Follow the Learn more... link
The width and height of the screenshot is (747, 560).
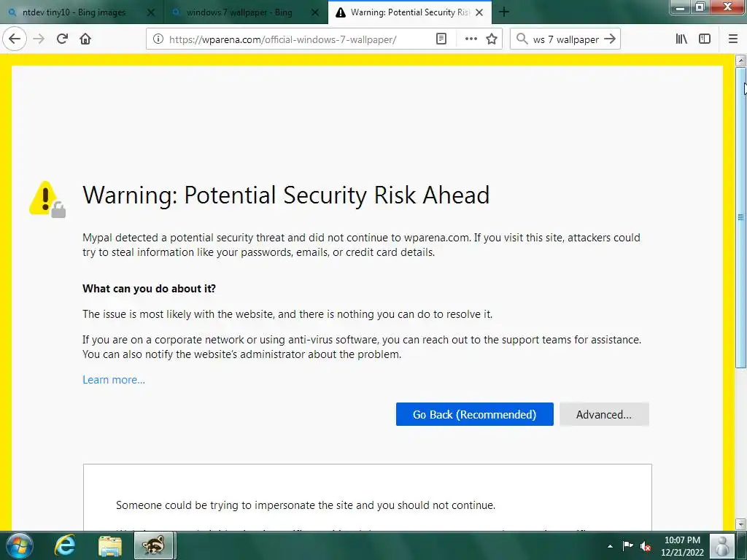(114, 379)
